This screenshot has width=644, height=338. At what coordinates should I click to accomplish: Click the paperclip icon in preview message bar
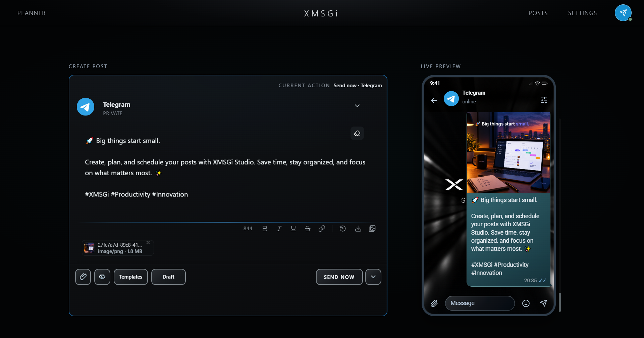click(434, 303)
